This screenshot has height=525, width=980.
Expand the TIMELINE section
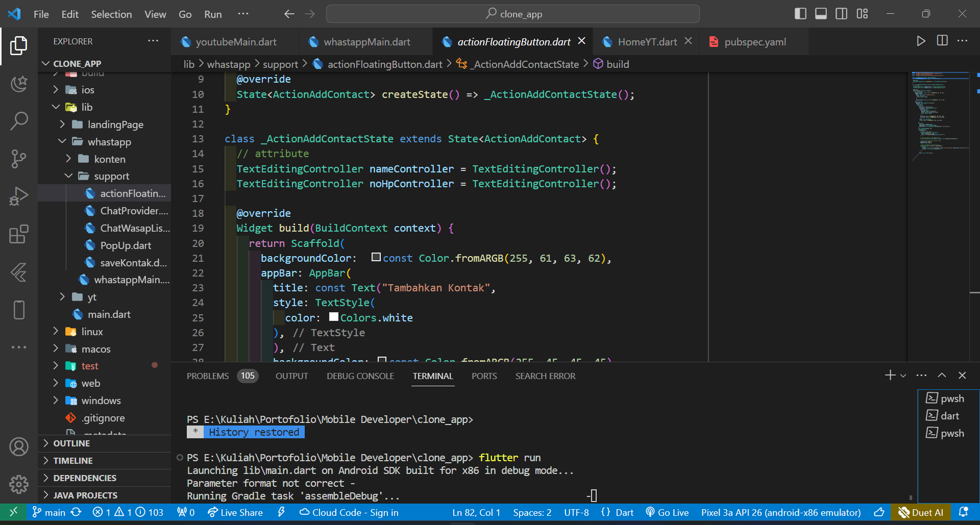105,461
